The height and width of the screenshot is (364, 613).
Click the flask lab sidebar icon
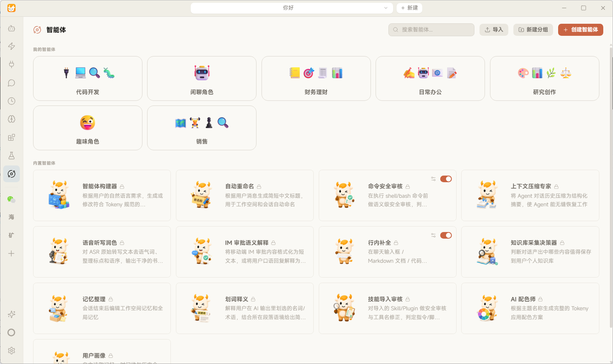(12, 156)
